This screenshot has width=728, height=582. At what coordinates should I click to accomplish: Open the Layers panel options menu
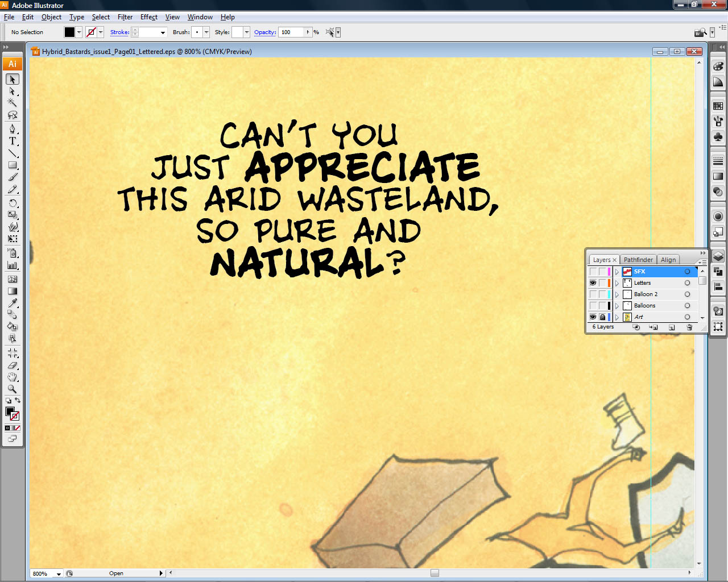[702, 262]
